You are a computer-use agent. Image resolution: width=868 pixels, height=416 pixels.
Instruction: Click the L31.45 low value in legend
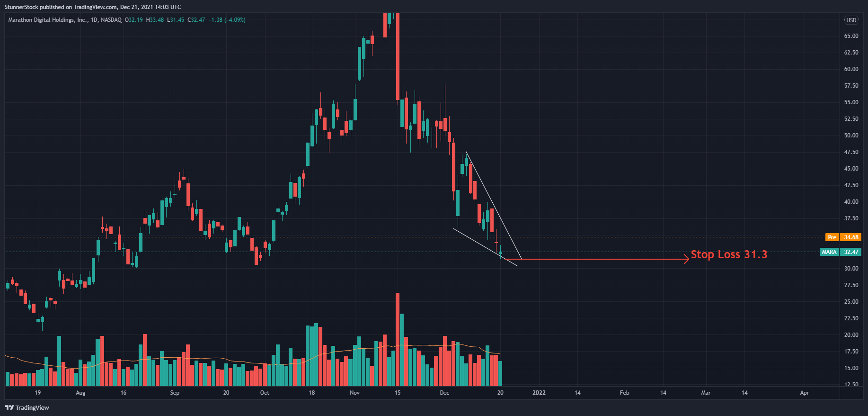(176, 20)
